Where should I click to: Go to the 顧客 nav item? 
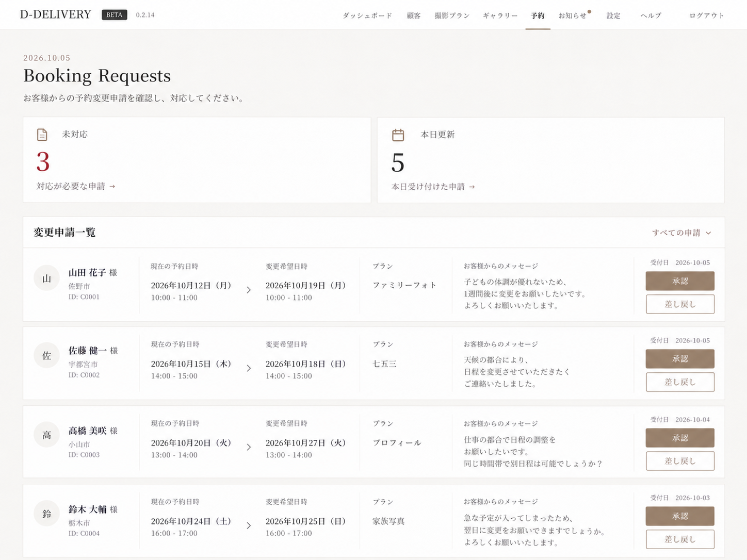point(414,15)
